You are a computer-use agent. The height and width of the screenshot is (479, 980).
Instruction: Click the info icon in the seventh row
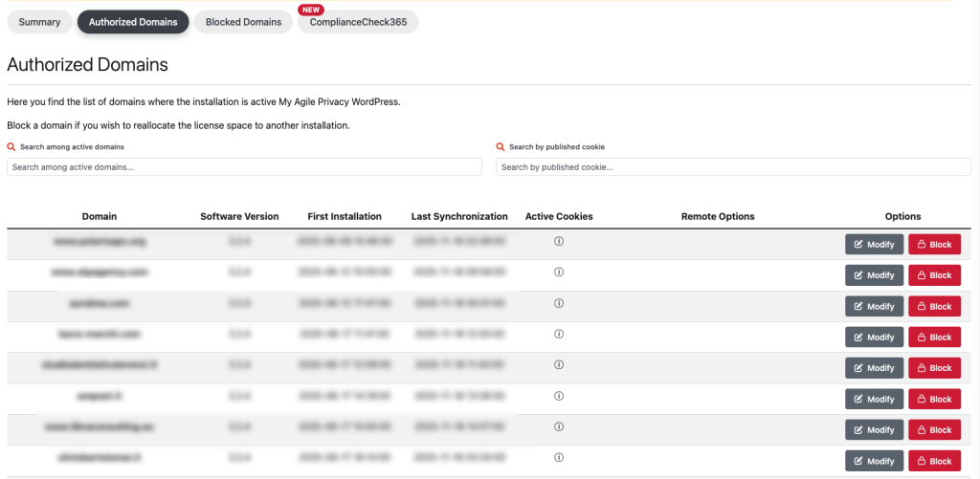(x=559, y=427)
